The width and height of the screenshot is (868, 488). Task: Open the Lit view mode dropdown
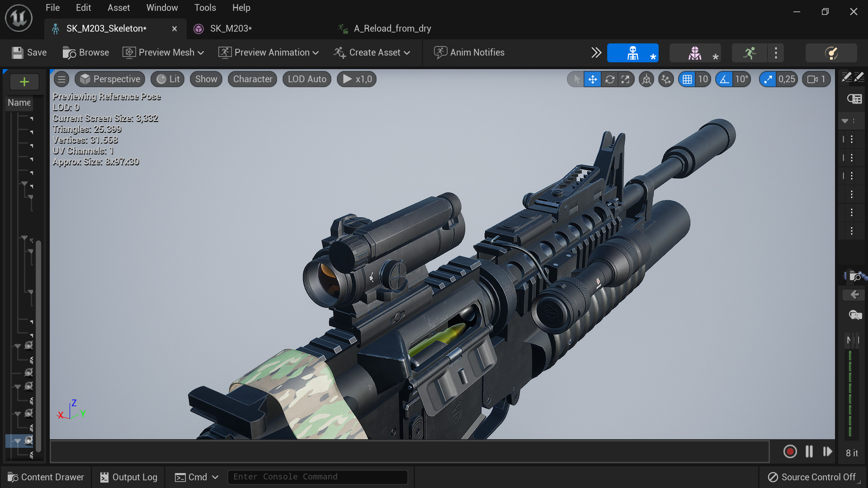(x=168, y=79)
